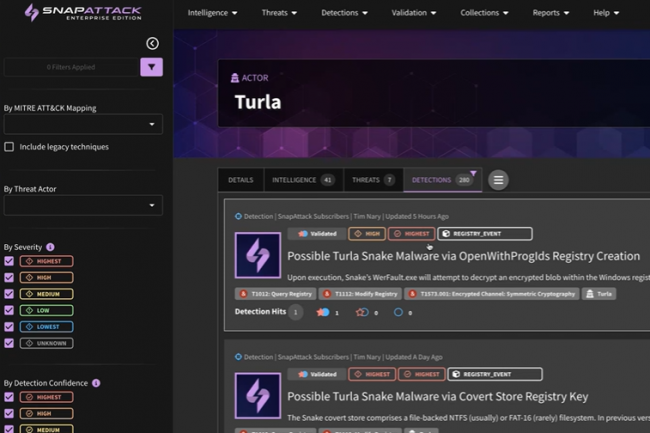
Task: Click the purple filter funnel button
Action: pyautogui.click(x=151, y=67)
